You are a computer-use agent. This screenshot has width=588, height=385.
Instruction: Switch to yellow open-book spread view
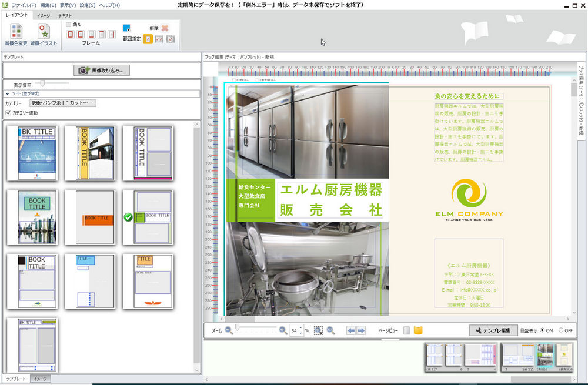[x=418, y=330]
